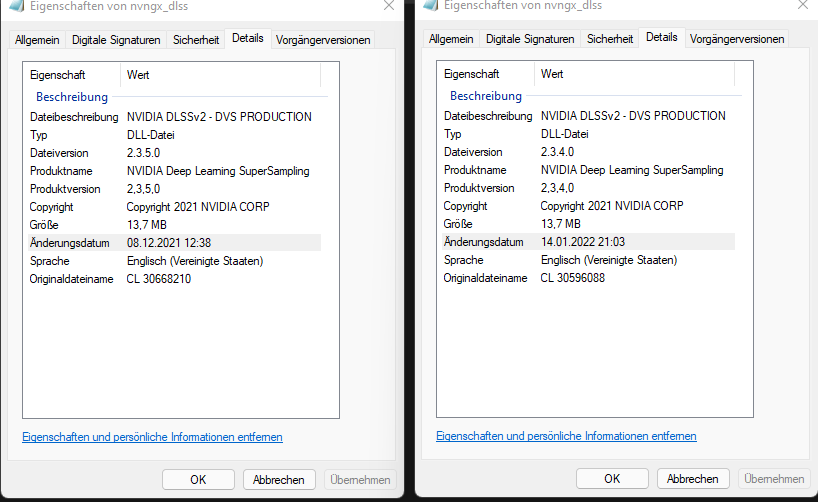Click OK in the left properties window

coord(198,480)
